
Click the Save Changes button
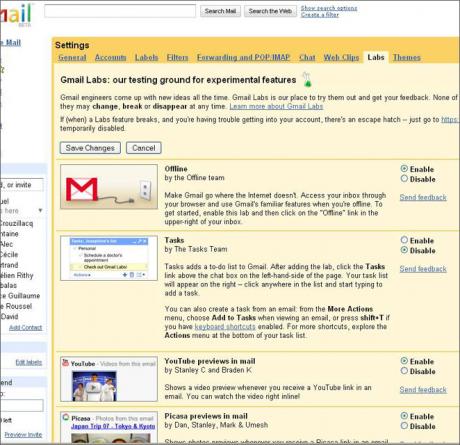point(90,148)
